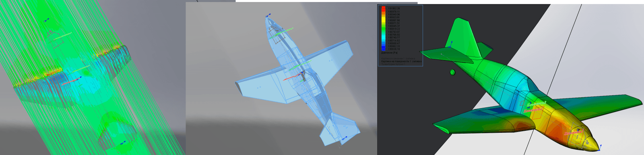Click the maximum legend value 101002.26

(394, 8)
